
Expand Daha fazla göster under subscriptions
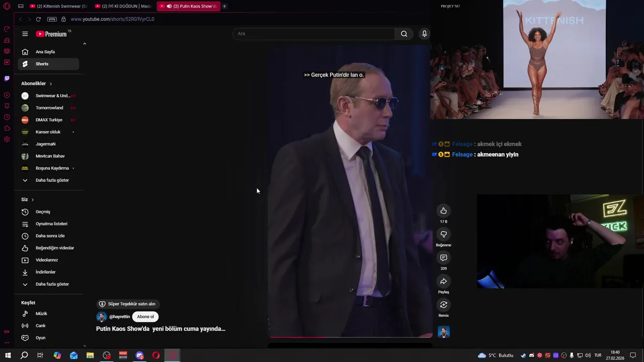[x=48, y=180]
